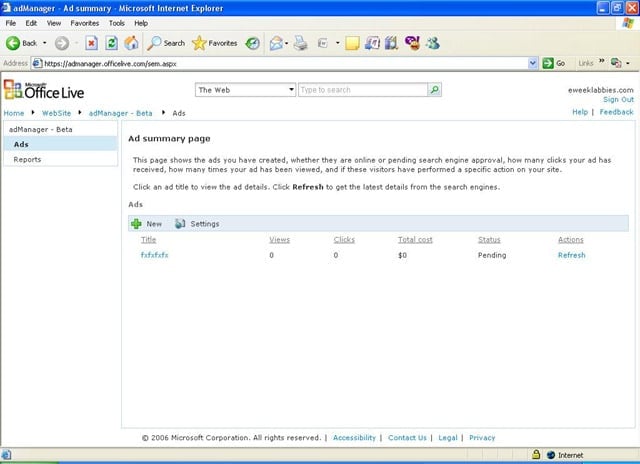Open the Favorites menu
Screen dimensions: 640x464
(x=84, y=23)
